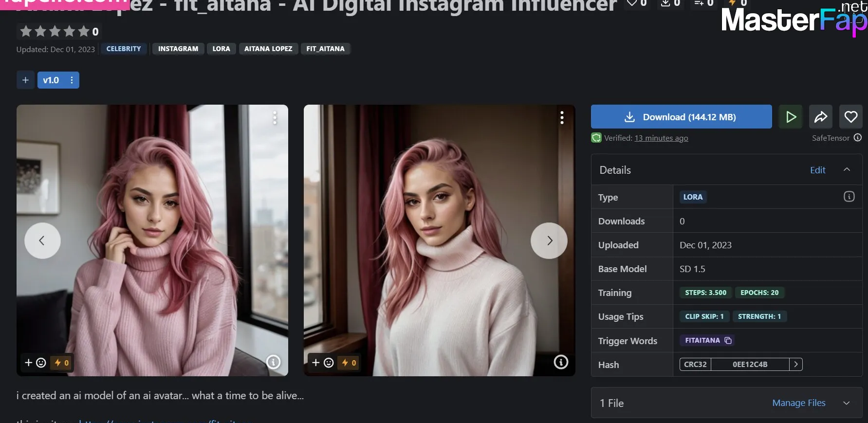This screenshot has width=868, height=423.
Task: Like the model with heart button
Action: pos(850,117)
